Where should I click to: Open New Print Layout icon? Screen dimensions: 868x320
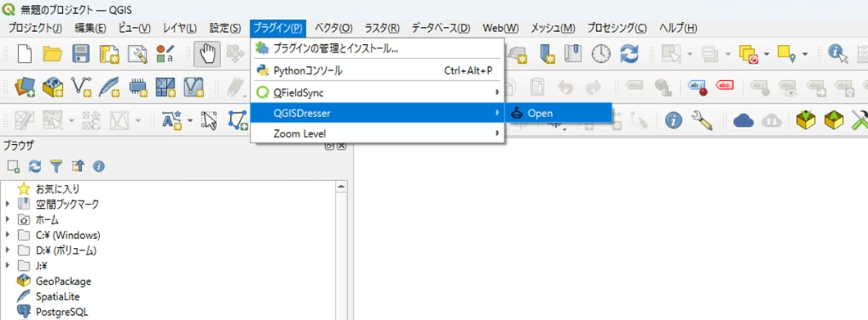pyautogui.click(x=109, y=54)
